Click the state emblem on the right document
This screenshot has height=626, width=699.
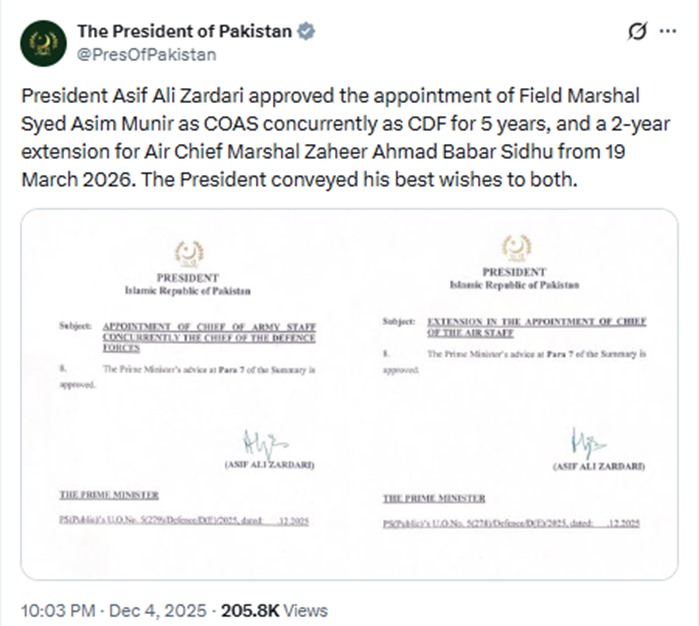tap(516, 246)
